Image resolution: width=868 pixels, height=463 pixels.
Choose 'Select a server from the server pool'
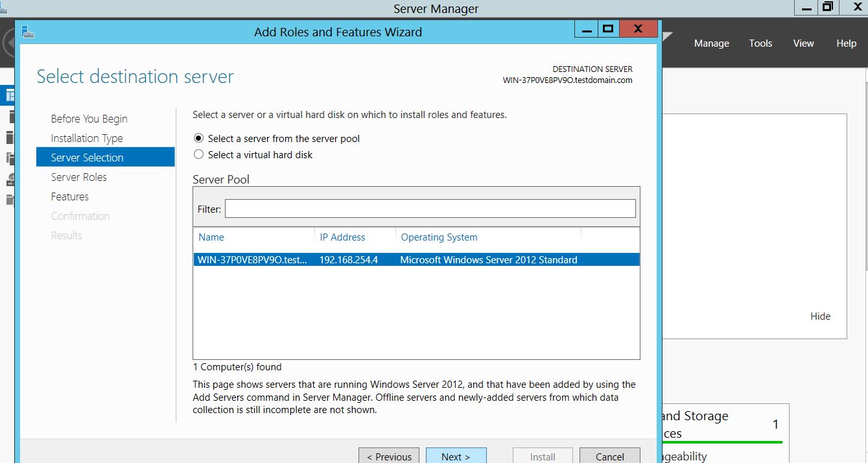(198, 138)
